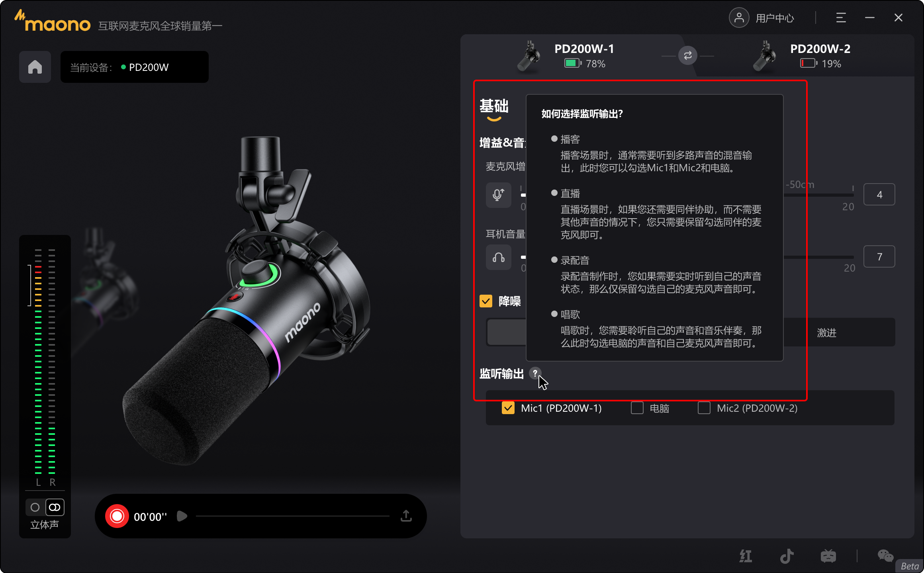Click the headphone volume field showing 7
Viewport: 924px width, 573px height.
point(879,257)
